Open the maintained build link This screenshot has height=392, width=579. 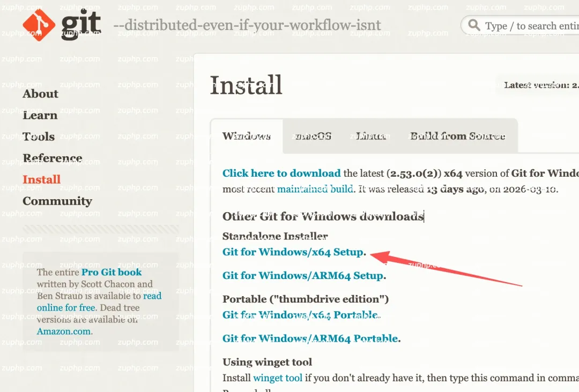click(x=315, y=189)
